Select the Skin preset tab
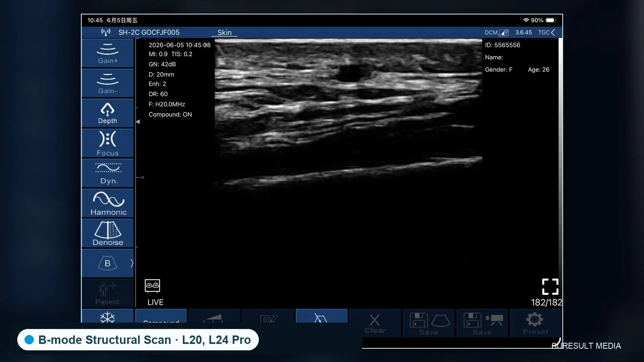This screenshot has width=644, height=362. coord(225,33)
